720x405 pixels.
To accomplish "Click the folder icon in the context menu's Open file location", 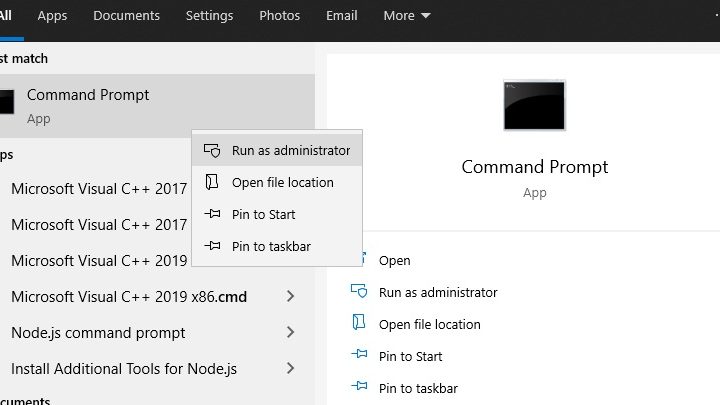I will (x=212, y=182).
